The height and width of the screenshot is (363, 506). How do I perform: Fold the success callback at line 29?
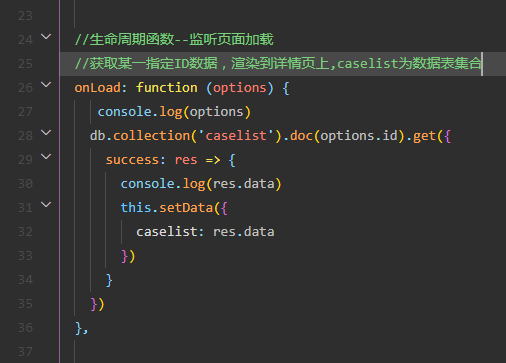pyautogui.click(x=46, y=157)
